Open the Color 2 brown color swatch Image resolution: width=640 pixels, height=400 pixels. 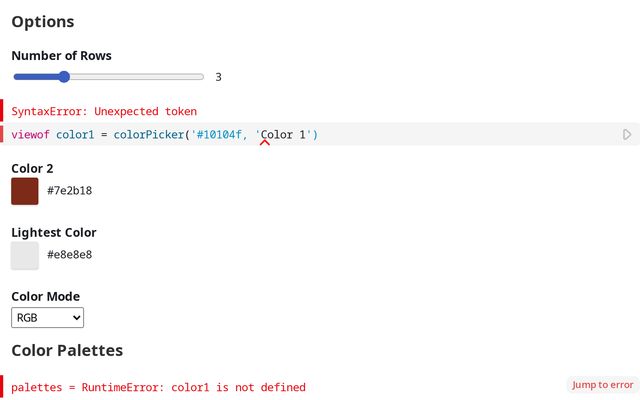point(24,191)
